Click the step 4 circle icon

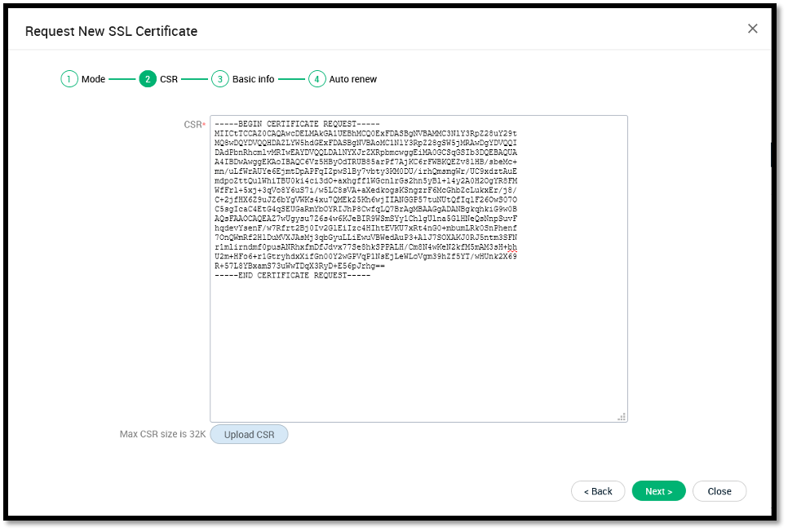pos(317,79)
